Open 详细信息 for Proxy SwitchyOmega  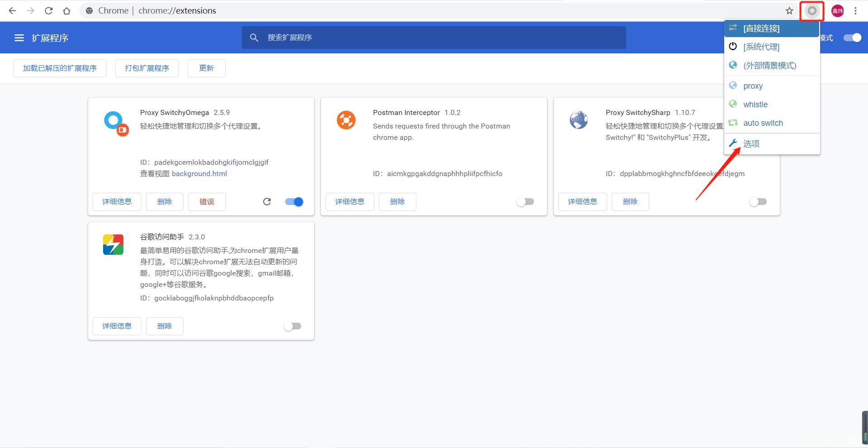pyautogui.click(x=117, y=202)
